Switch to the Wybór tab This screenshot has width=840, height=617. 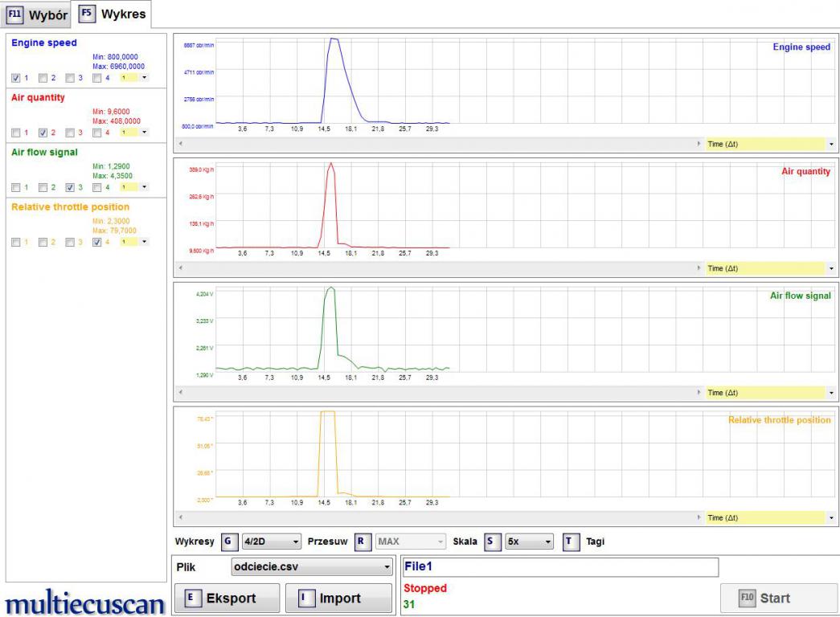tap(36, 15)
